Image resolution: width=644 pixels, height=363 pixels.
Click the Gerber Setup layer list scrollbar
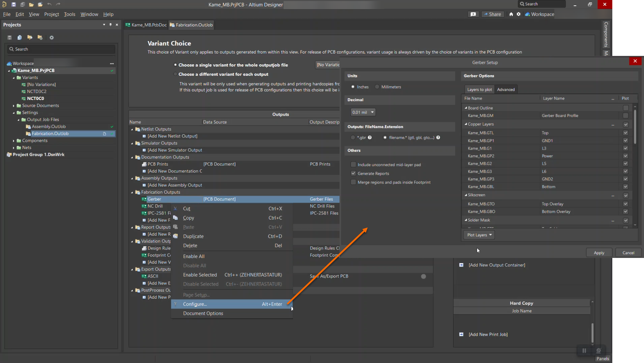[635, 126]
